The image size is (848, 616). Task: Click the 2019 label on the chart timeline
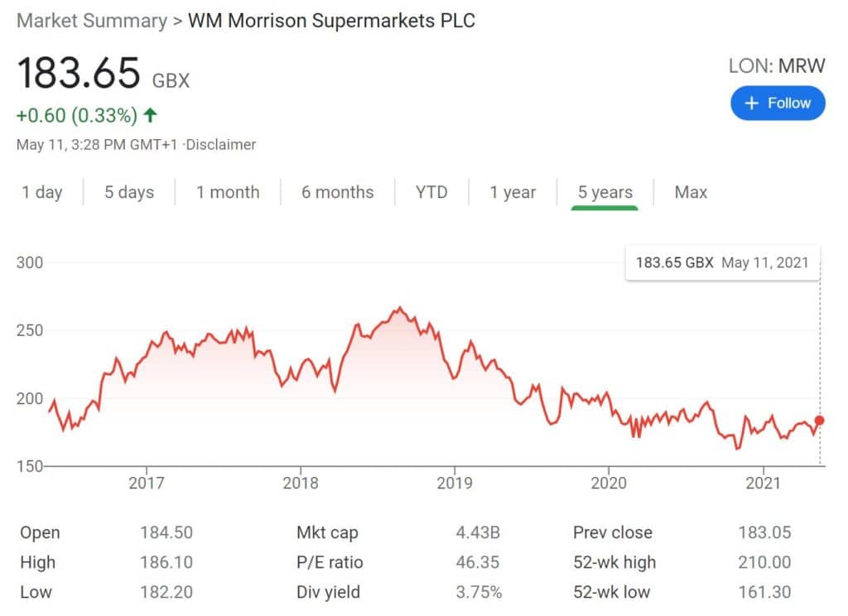455,484
